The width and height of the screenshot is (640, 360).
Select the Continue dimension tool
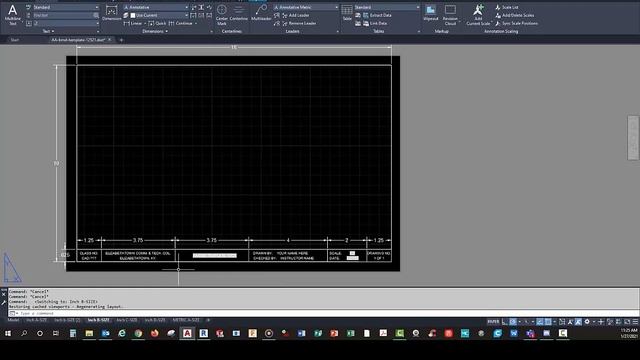(x=180, y=23)
